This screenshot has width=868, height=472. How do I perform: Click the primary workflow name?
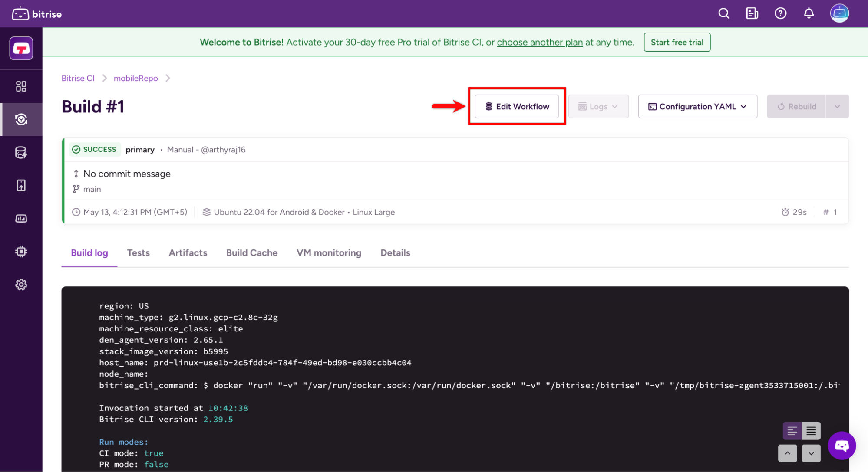[140, 150]
